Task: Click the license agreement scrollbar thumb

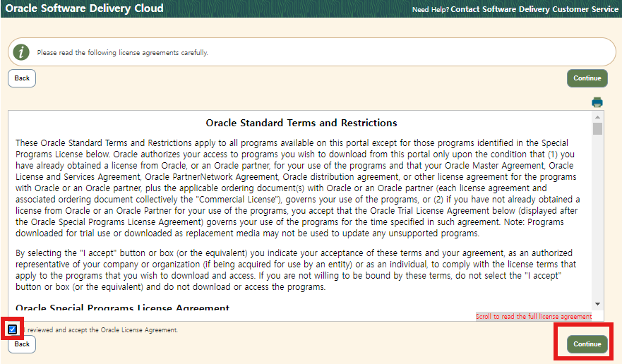Action: pos(597,129)
